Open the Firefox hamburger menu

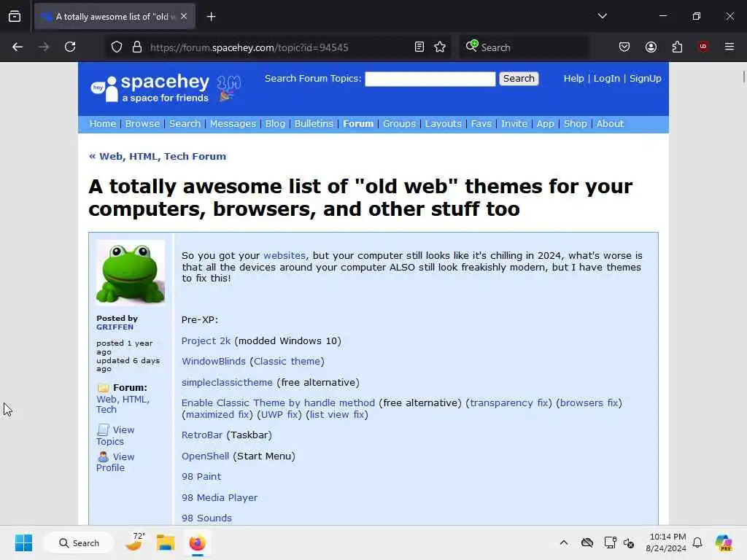click(x=729, y=47)
